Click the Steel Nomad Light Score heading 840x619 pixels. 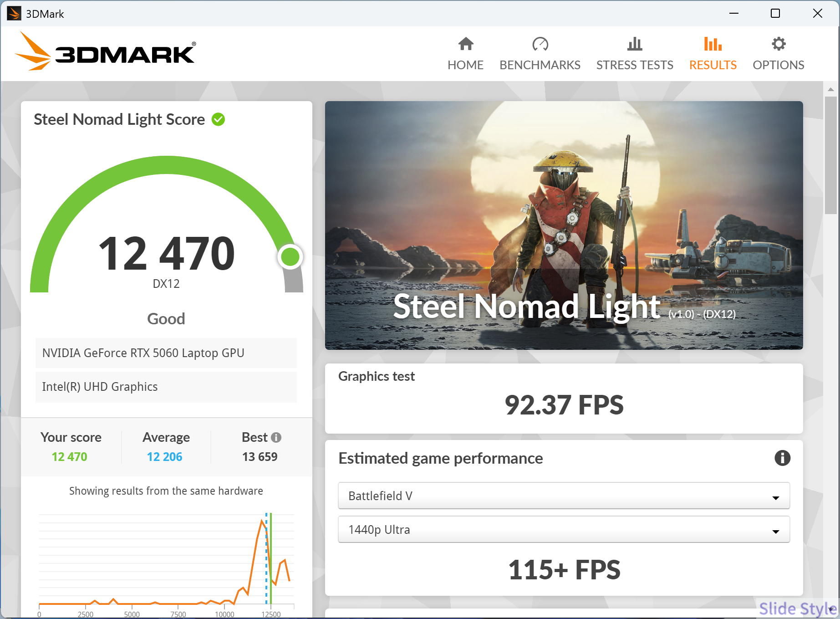click(x=119, y=119)
